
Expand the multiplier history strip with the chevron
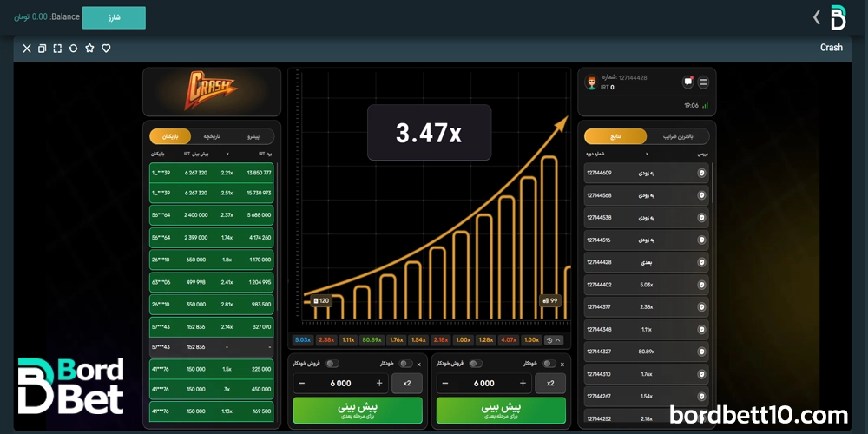558,340
